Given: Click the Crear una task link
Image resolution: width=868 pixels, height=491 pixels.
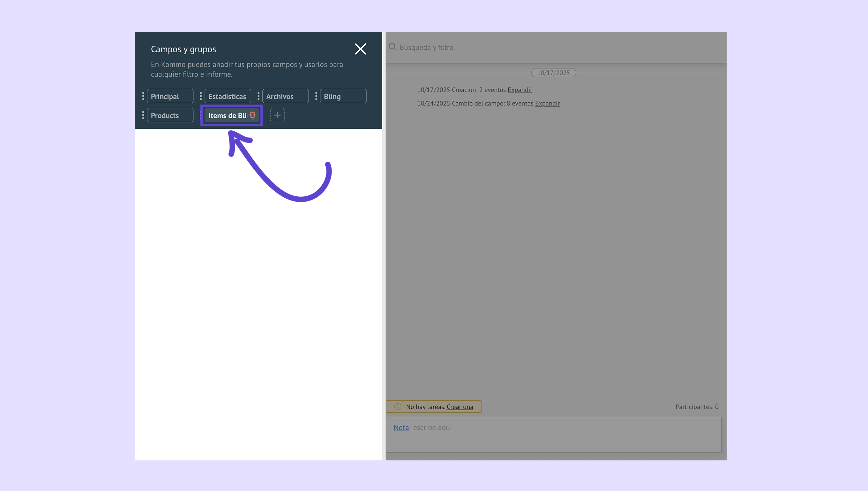Looking at the screenshot, I should click(x=460, y=407).
